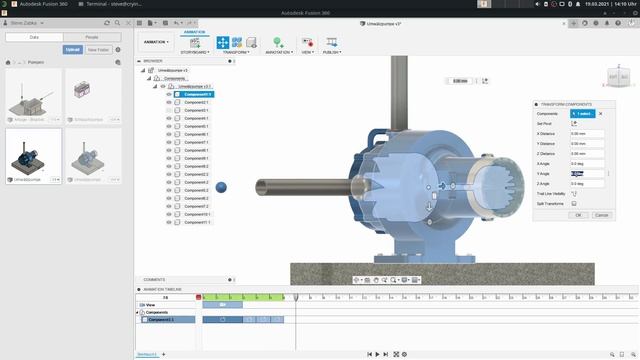Screen dimensions: 640x360
Task: Open the STORYBOARD dropdown menu
Action: [195, 52]
